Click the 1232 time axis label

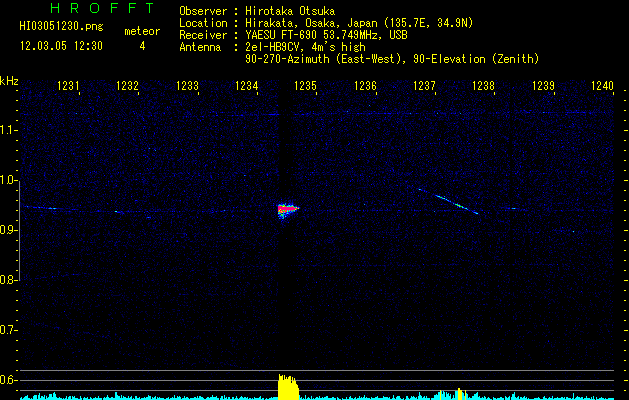[x=127, y=86]
